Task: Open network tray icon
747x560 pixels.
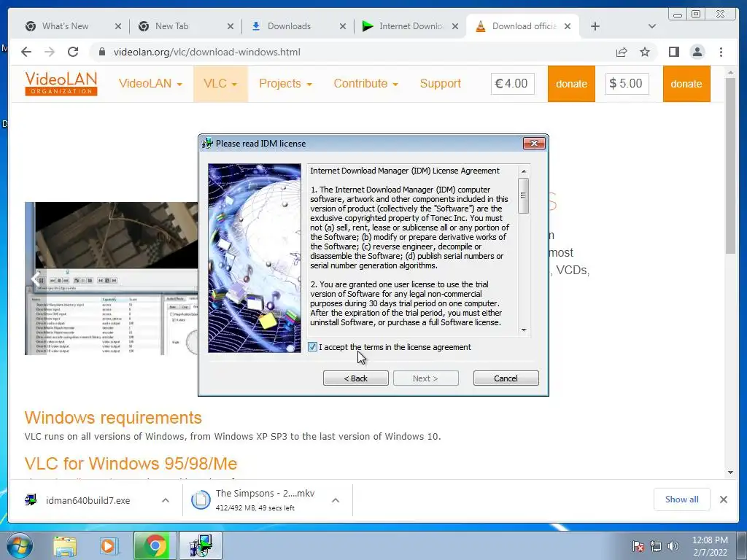Action: 656,546
